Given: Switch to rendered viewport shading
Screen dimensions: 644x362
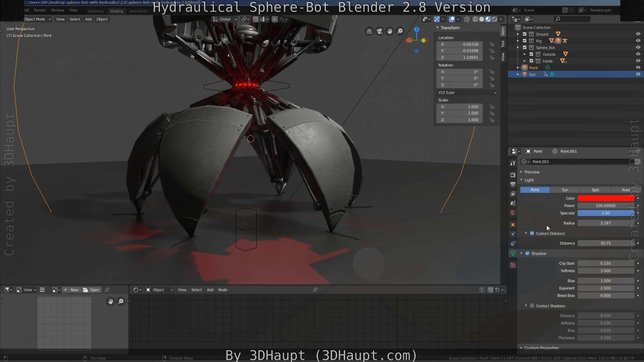Looking at the screenshot, I should (495, 19).
